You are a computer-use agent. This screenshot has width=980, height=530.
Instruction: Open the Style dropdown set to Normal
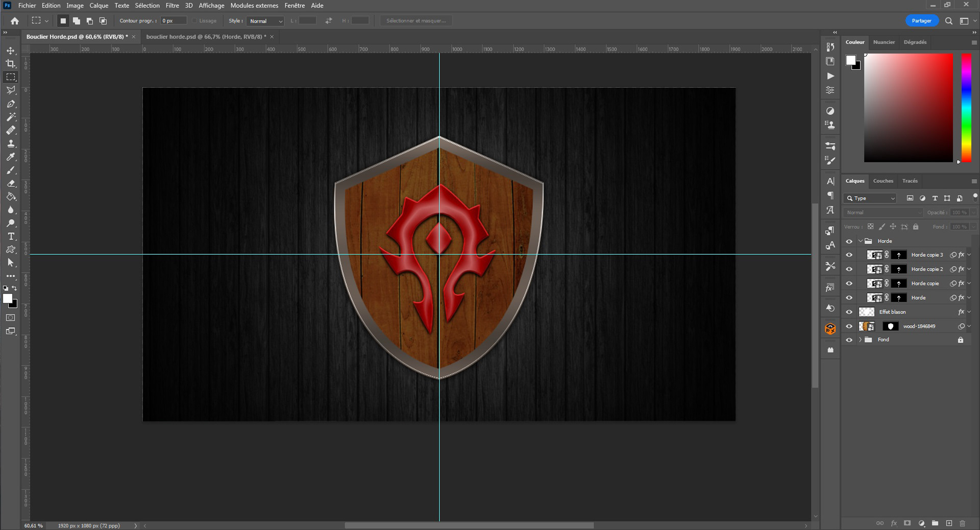[x=265, y=21]
